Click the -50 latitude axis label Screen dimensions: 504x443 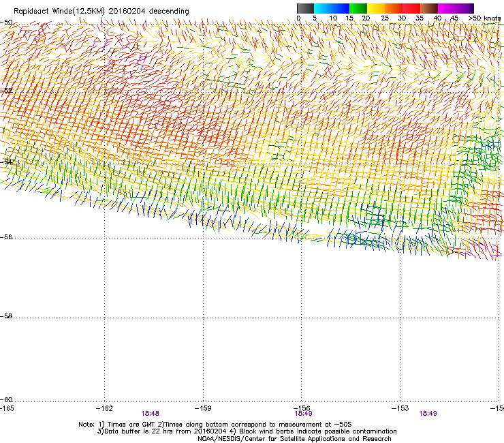point(6,22)
